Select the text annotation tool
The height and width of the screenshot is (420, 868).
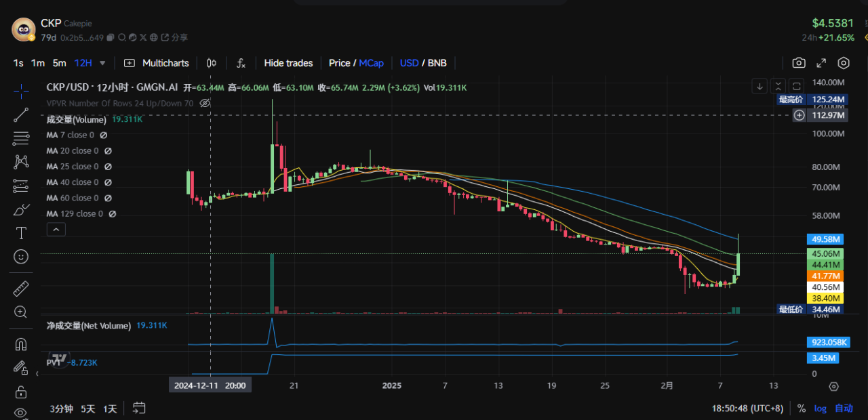tap(21, 233)
